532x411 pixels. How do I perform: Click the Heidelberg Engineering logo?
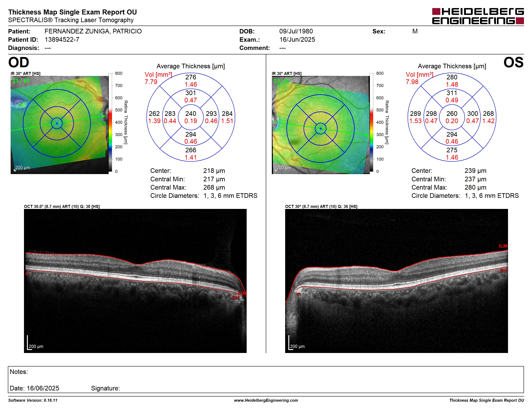478,16
